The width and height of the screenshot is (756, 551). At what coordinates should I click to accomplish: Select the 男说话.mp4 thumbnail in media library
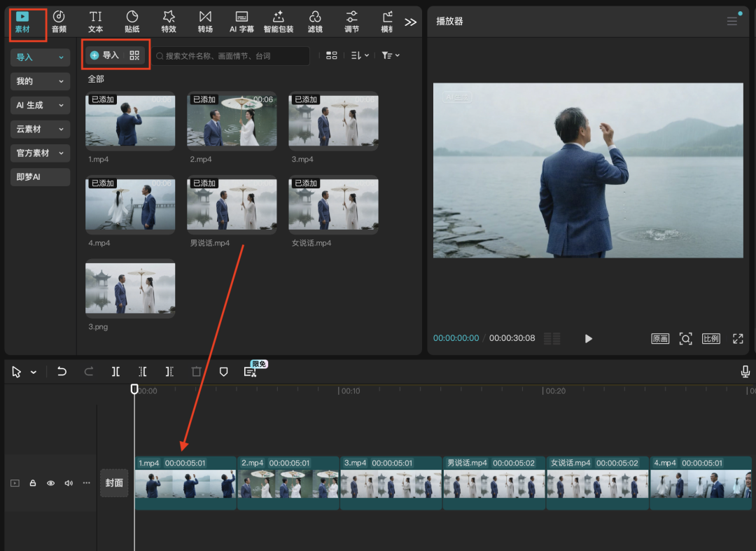coord(232,205)
